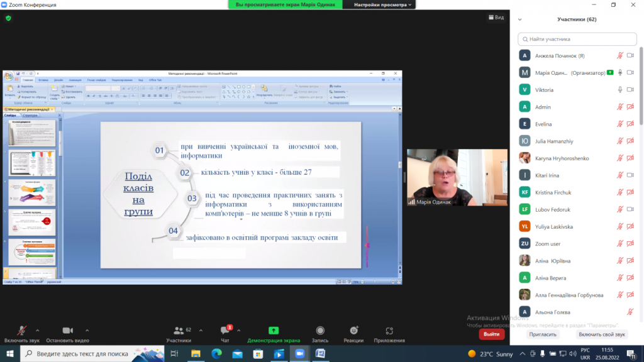Select Марія Одинак's video thumbnail
644x362 pixels.
click(457, 177)
